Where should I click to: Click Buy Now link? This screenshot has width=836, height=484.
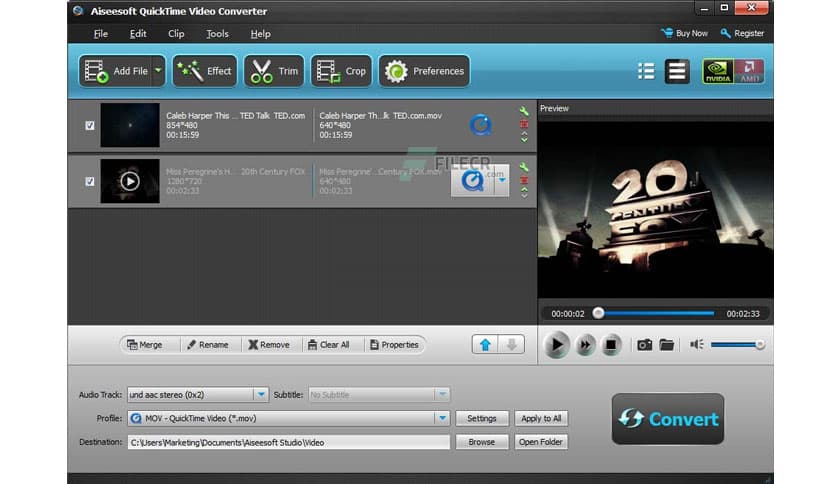pos(685,33)
